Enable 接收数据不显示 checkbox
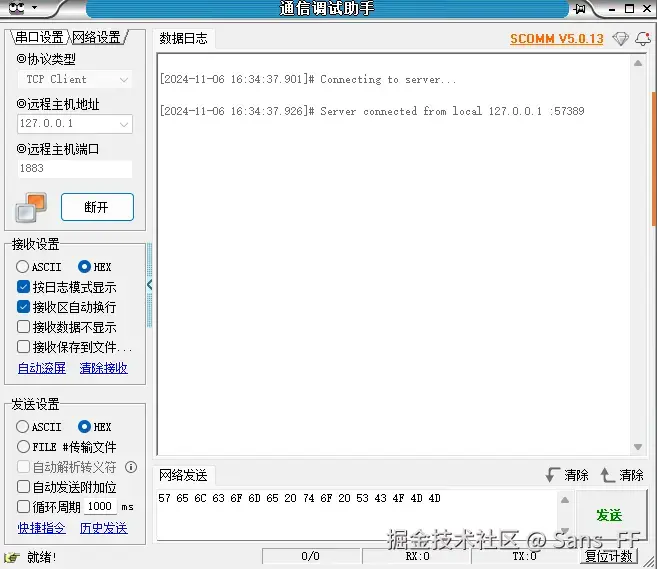 coord(23,327)
